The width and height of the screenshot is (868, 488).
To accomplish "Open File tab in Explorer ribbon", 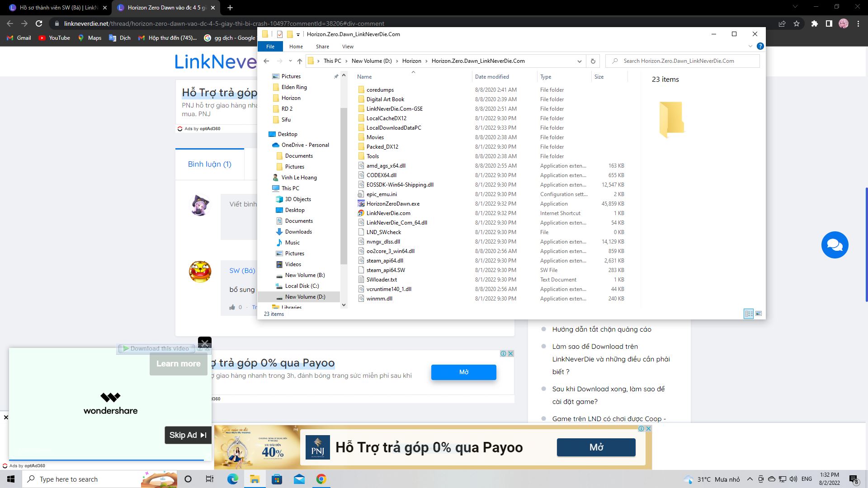I will tap(270, 47).
